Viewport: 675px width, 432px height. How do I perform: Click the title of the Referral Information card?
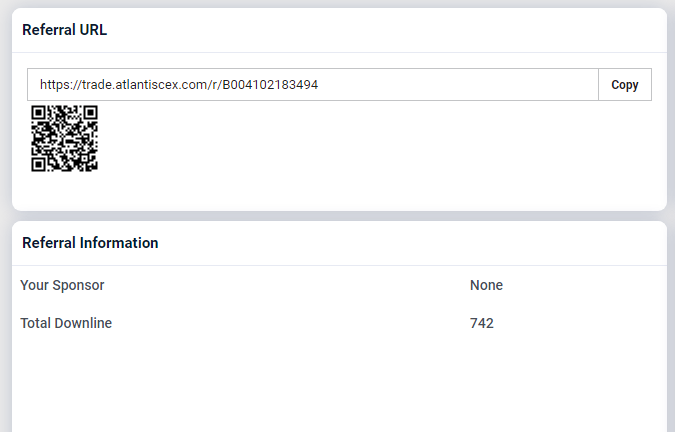[x=90, y=243]
